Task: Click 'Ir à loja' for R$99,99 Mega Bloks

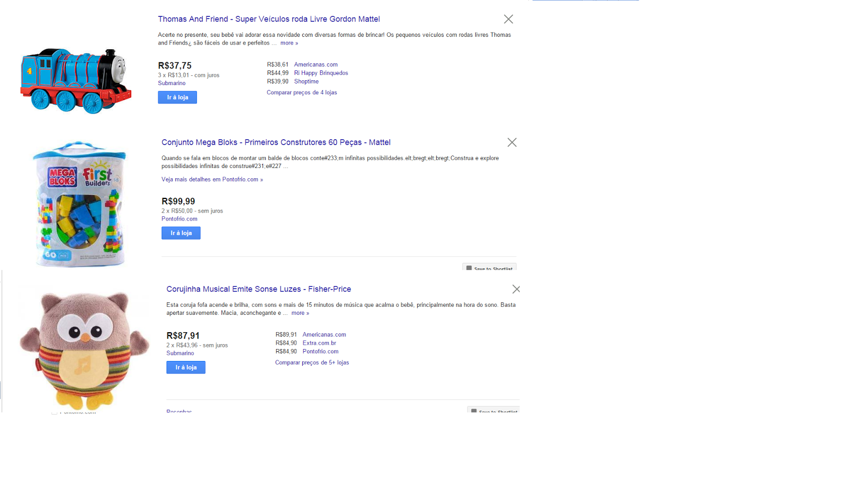Action: (181, 233)
